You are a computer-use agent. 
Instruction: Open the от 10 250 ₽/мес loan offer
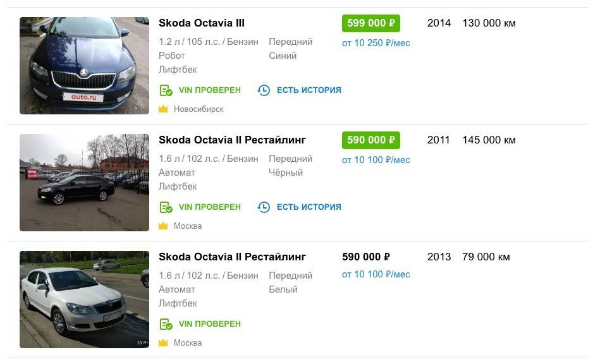tap(376, 43)
